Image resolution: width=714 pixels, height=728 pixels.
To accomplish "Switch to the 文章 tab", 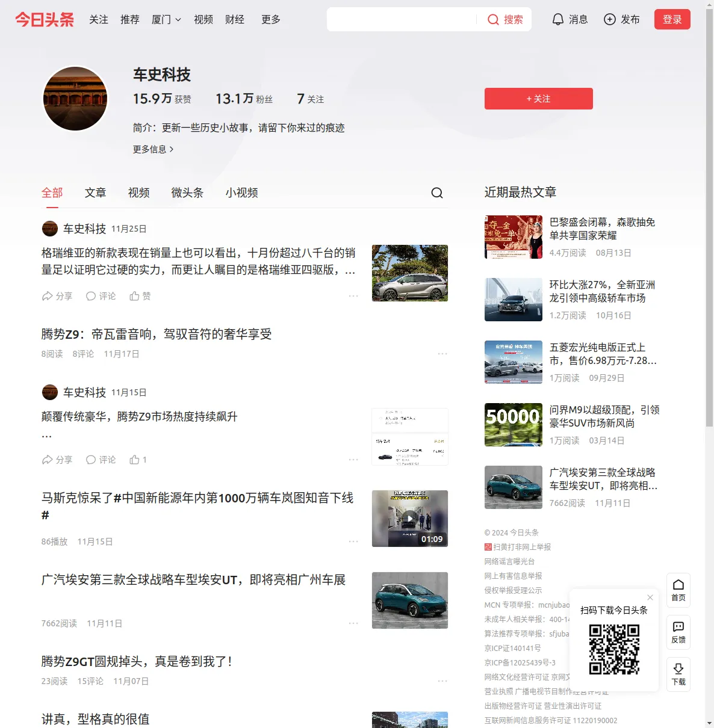I will click(x=96, y=193).
